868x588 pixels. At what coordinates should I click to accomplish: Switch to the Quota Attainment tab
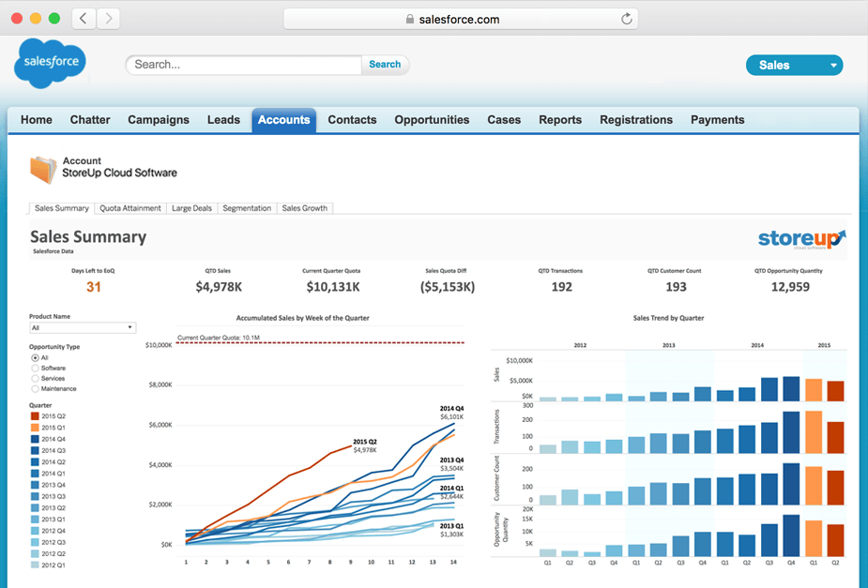129,207
